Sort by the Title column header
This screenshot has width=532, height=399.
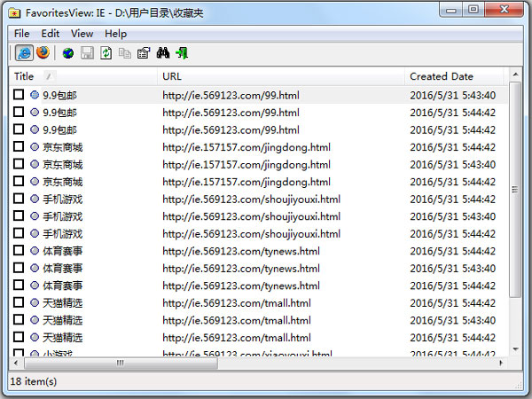coord(25,76)
